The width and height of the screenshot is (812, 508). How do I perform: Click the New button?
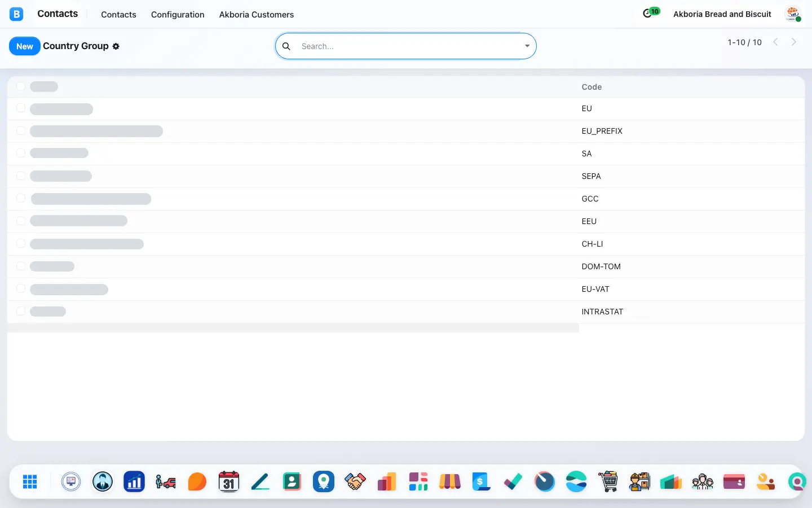(x=25, y=46)
